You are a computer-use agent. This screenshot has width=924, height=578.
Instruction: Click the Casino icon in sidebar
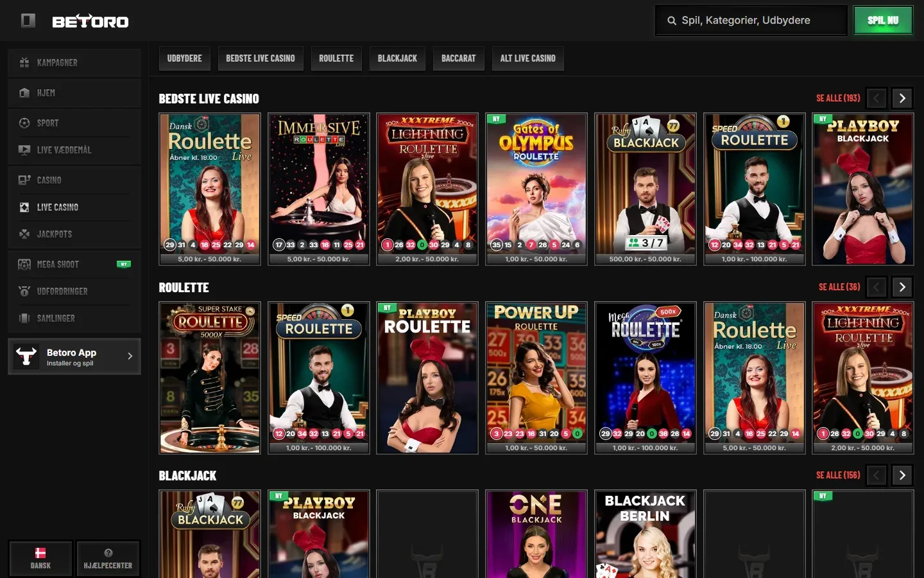tap(24, 180)
